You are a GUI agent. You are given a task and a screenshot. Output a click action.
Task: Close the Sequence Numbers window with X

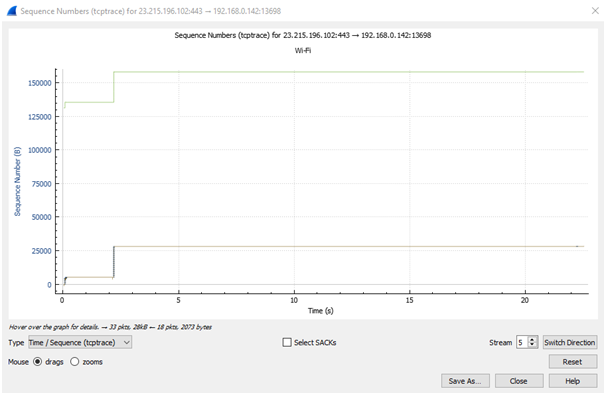(595, 11)
